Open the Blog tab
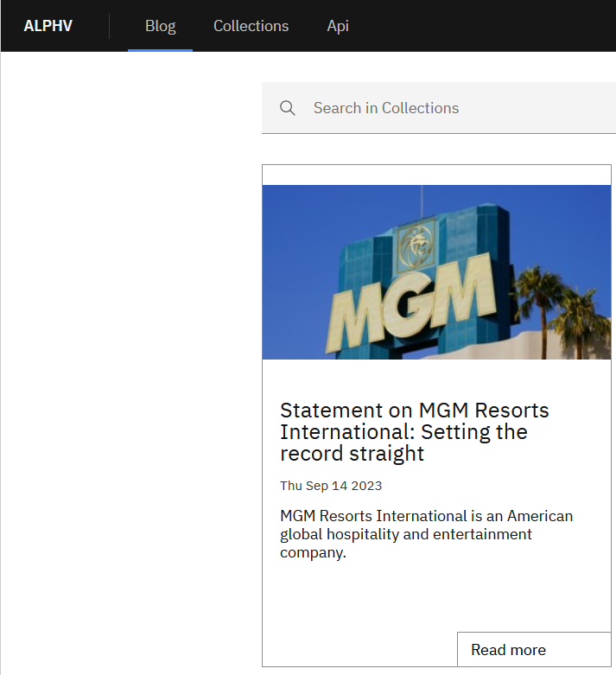Image resolution: width=616 pixels, height=675 pixels. click(x=160, y=26)
